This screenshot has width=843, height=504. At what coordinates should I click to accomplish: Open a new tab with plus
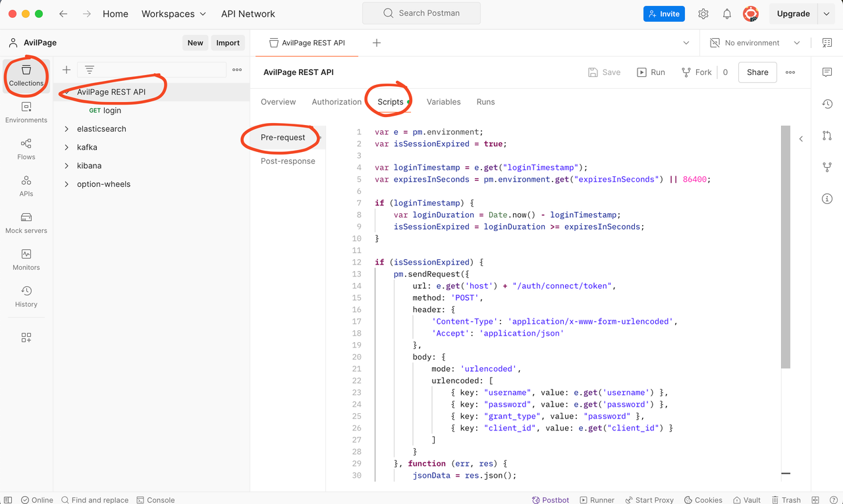pyautogui.click(x=377, y=43)
